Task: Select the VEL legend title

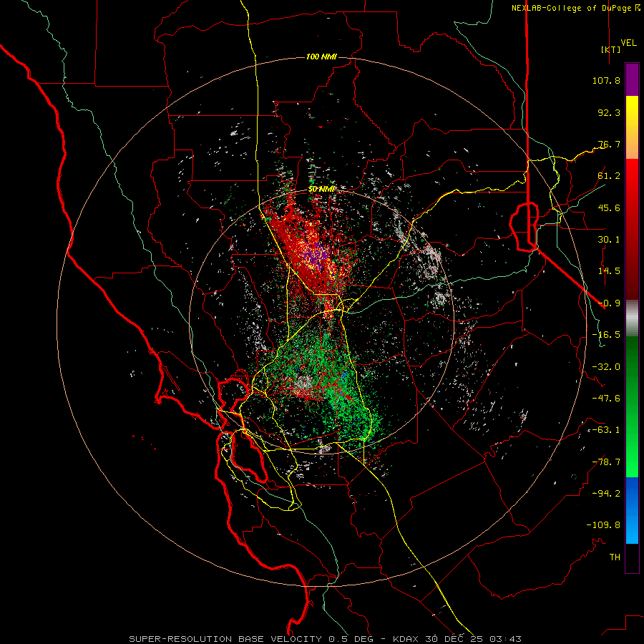Action: 628,43
